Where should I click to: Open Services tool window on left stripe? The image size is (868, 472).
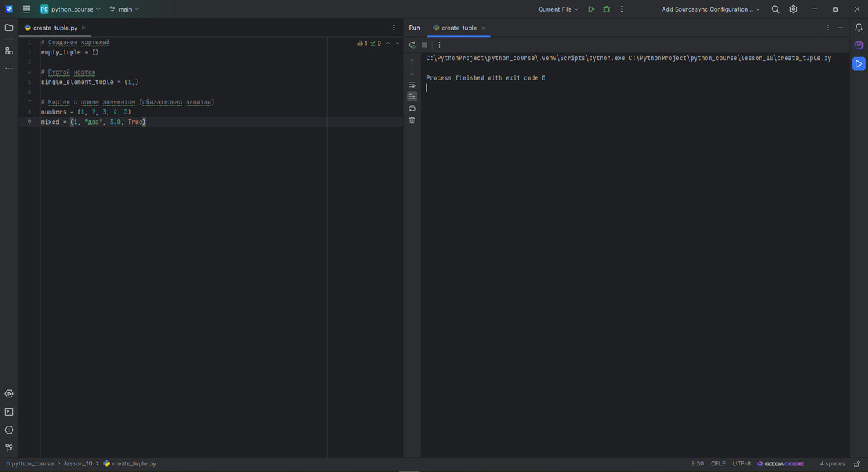tap(9, 394)
